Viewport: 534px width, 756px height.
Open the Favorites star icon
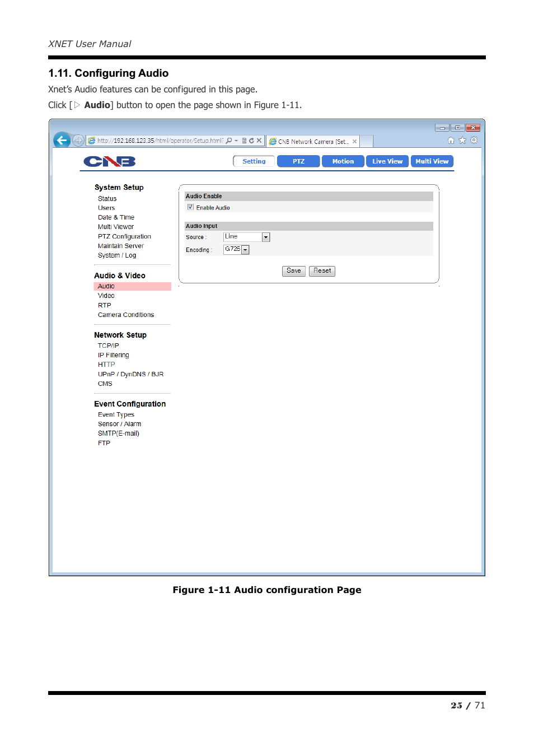[x=462, y=141]
